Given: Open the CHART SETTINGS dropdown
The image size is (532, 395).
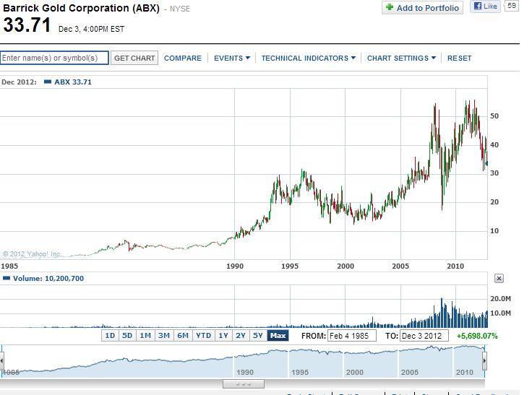Looking at the screenshot, I should [x=401, y=58].
